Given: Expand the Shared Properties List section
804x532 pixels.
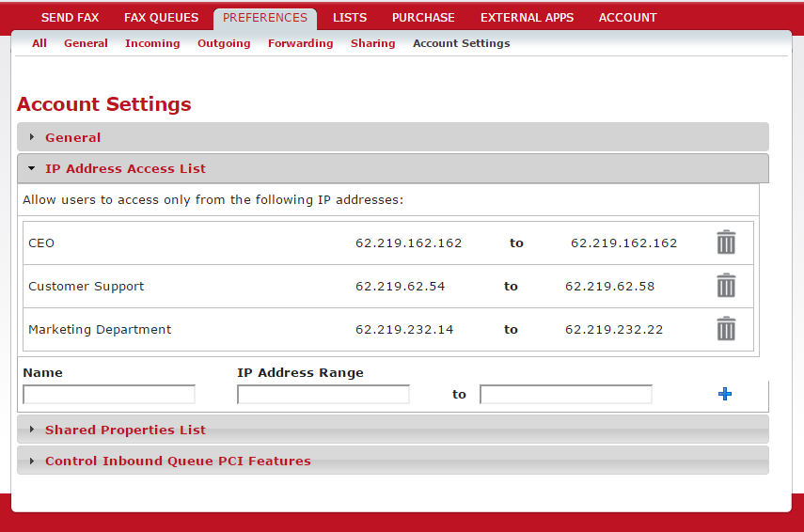Looking at the screenshot, I should pos(125,430).
